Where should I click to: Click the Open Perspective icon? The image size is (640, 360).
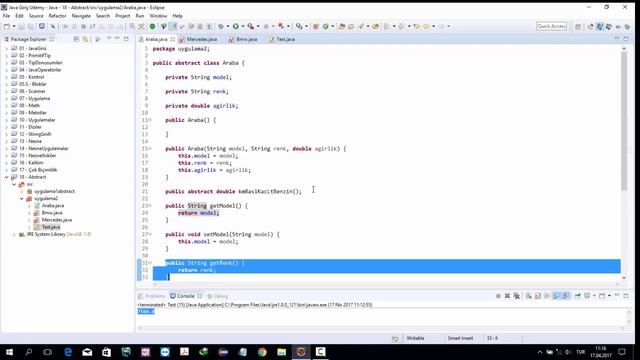(x=578, y=27)
